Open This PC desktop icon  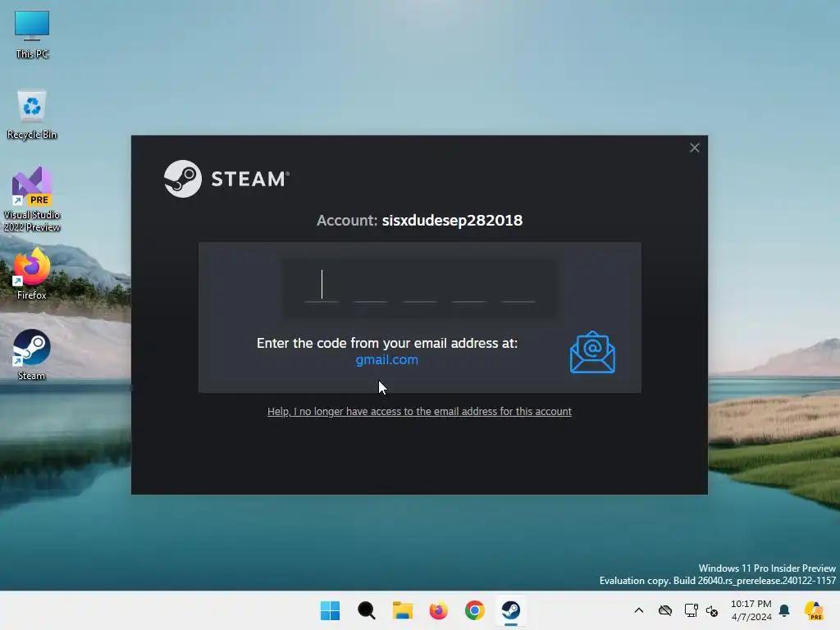pyautogui.click(x=32, y=34)
